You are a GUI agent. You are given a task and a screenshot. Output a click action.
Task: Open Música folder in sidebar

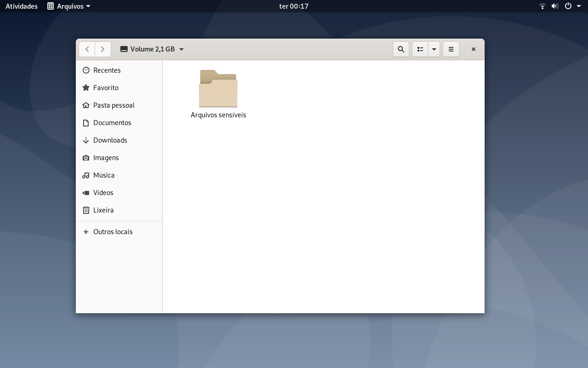pos(119,175)
